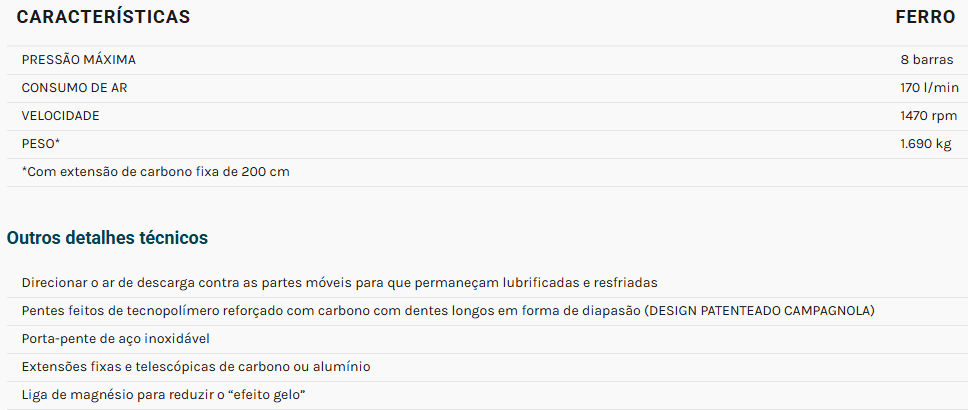Click the 8 barras value

pos(927,60)
